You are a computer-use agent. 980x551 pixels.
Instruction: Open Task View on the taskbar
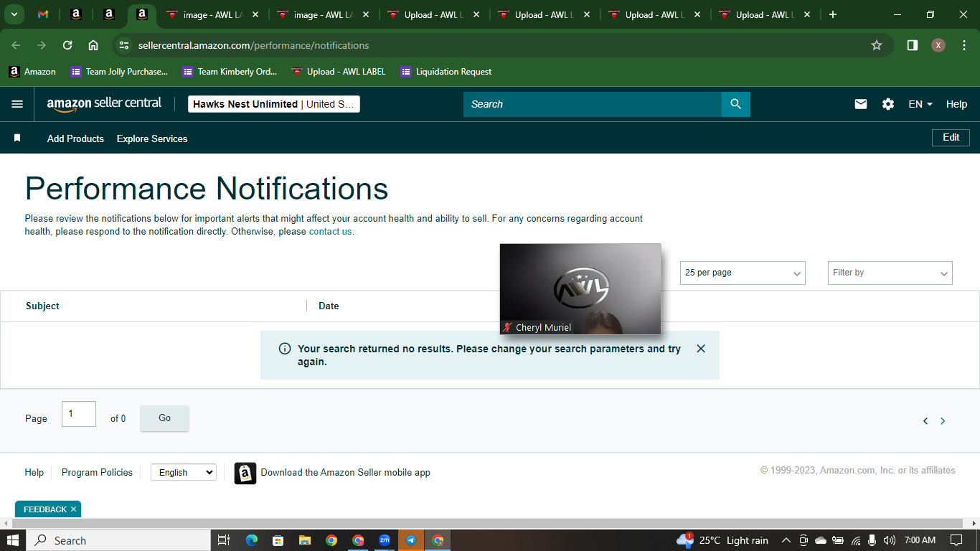pyautogui.click(x=224, y=540)
